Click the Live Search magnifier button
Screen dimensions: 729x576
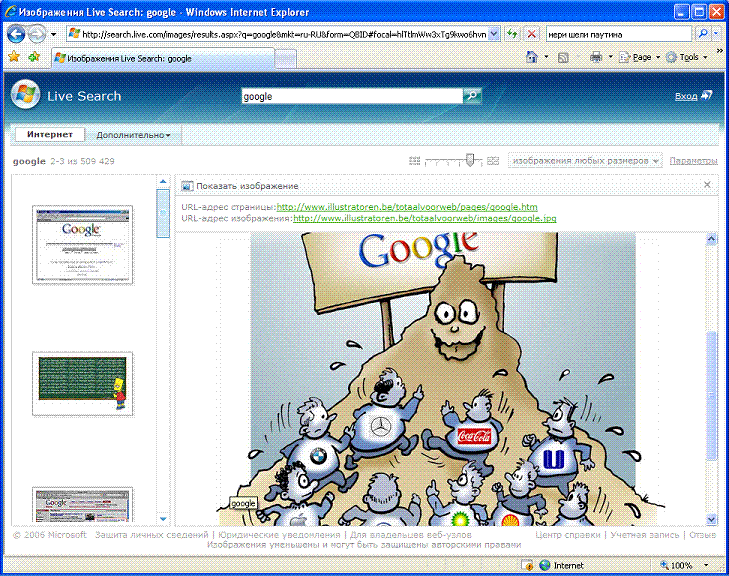pos(472,97)
